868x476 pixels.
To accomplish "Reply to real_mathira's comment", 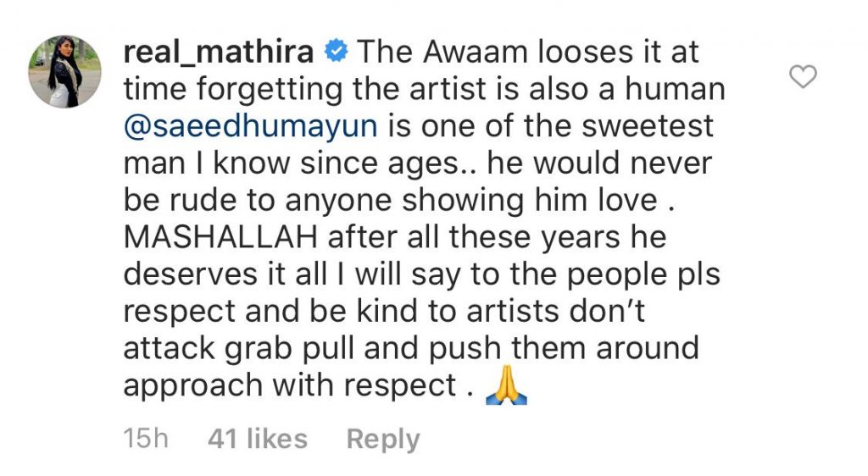I will 383,440.
